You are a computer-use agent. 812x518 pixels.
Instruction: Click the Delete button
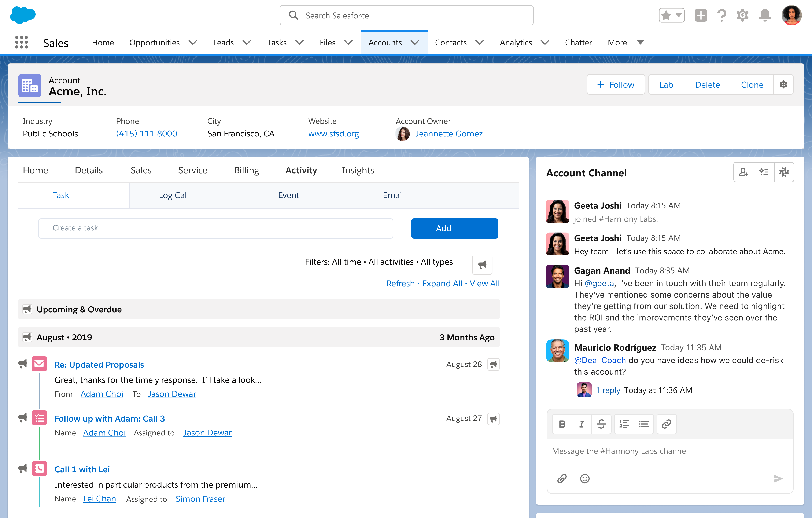click(x=707, y=85)
